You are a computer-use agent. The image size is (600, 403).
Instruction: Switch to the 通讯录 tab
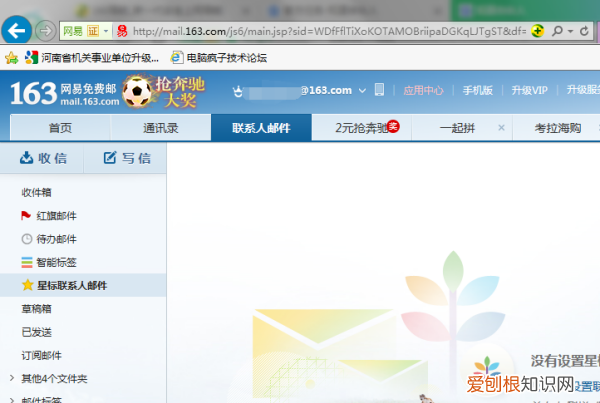pos(160,128)
